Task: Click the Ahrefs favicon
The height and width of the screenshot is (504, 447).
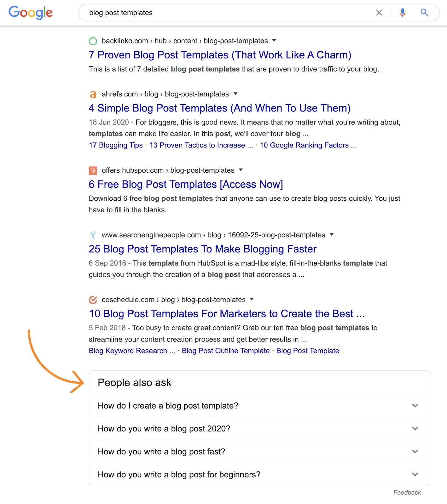Action: pyautogui.click(x=93, y=94)
